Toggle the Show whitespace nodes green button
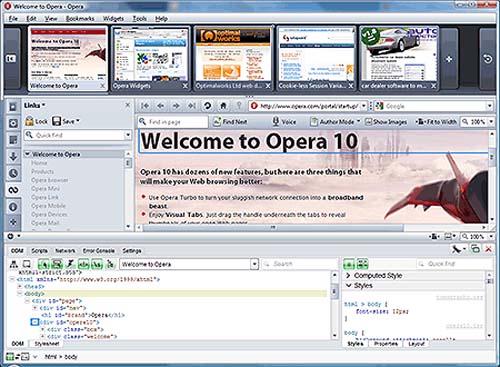500x367 pixels. [x=97, y=264]
